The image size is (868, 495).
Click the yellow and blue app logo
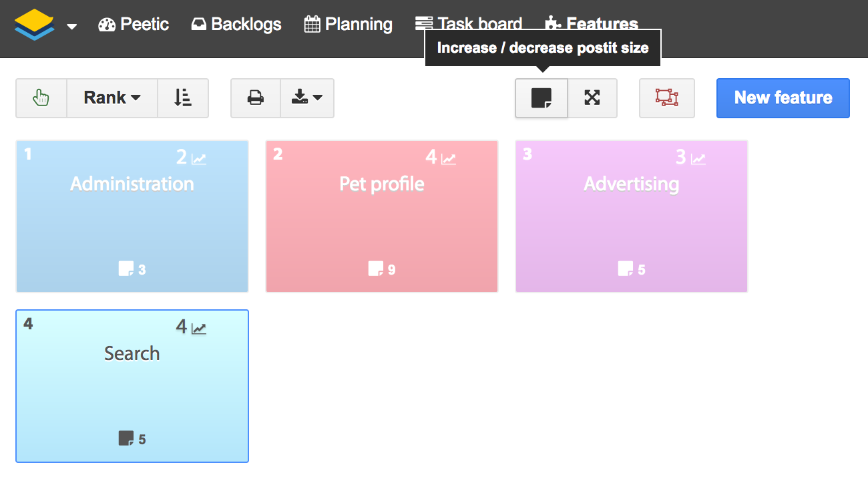[x=34, y=24]
